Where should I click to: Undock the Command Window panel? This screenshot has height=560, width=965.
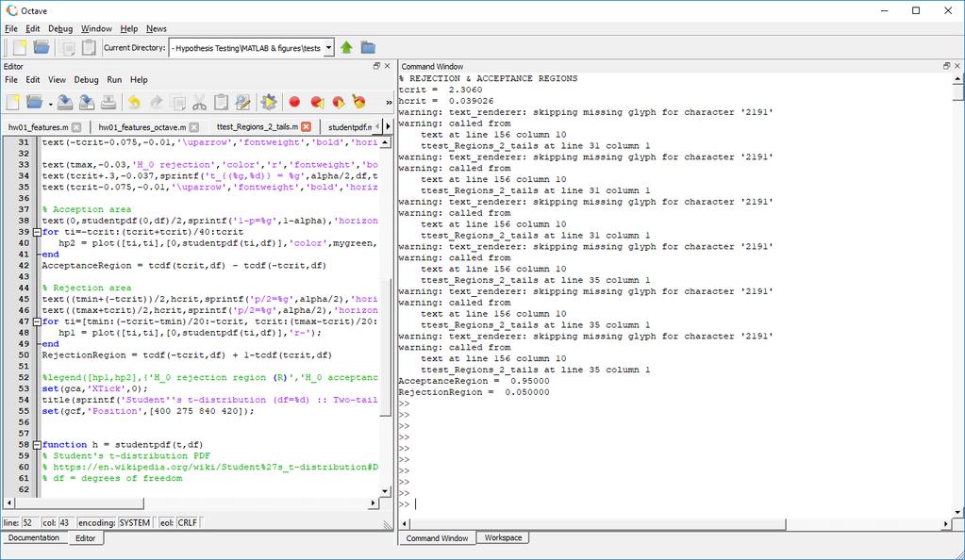(x=946, y=66)
